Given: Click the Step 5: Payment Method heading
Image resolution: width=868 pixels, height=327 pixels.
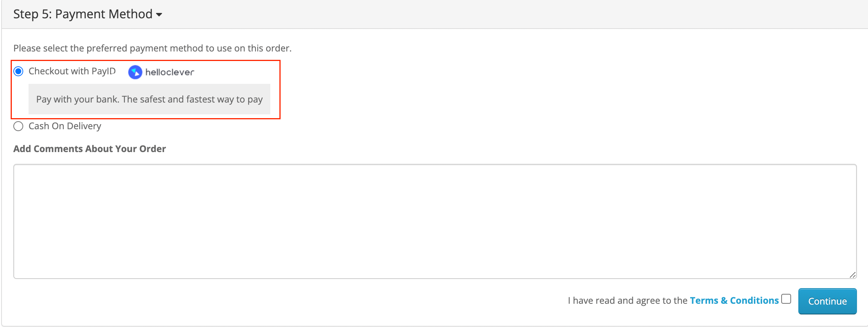Looking at the screenshot, I should 83,14.
